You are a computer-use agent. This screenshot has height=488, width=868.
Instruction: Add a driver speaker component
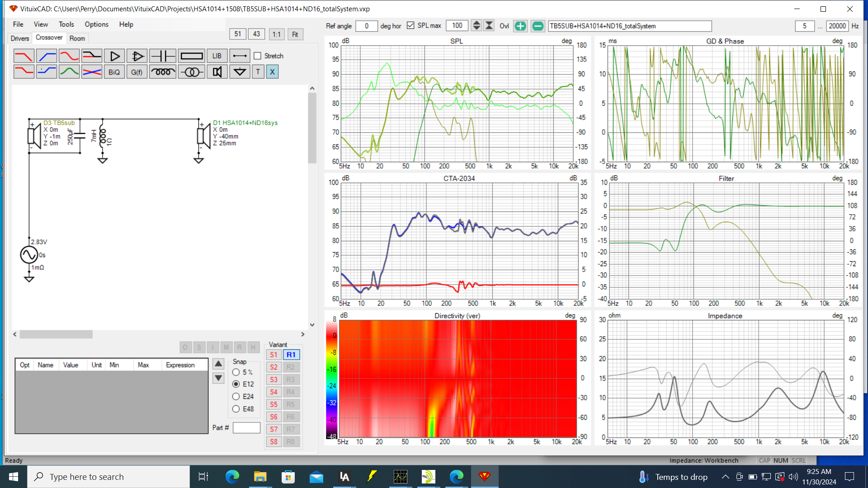point(217,72)
